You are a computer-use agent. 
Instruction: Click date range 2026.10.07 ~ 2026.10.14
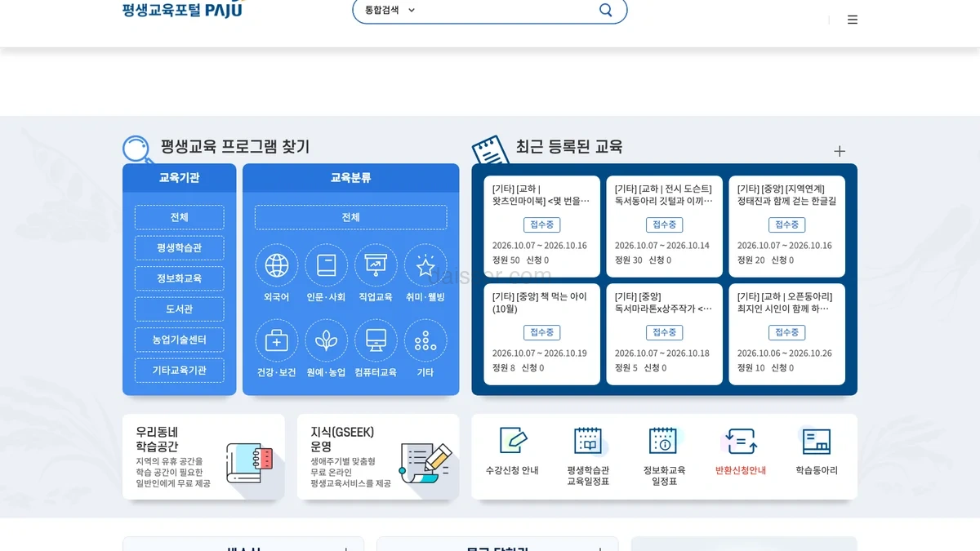(x=662, y=246)
